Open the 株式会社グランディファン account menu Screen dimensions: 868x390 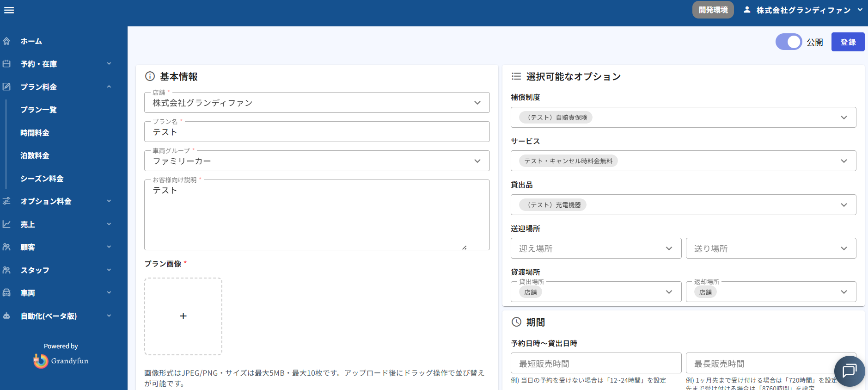tap(803, 10)
